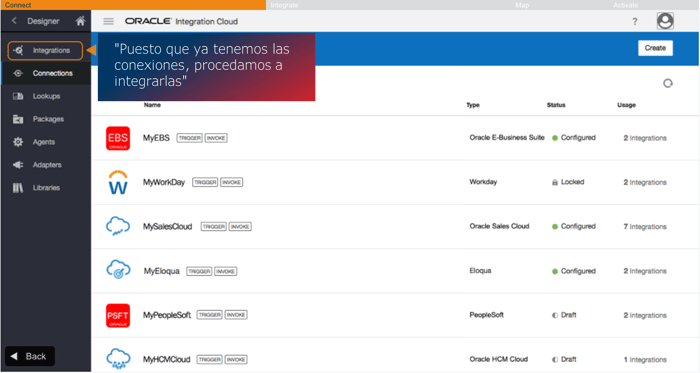Image resolution: width=700 pixels, height=373 pixels.
Task: Click the Draft status of MyPeopleSoft
Action: pyautogui.click(x=564, y=315)
